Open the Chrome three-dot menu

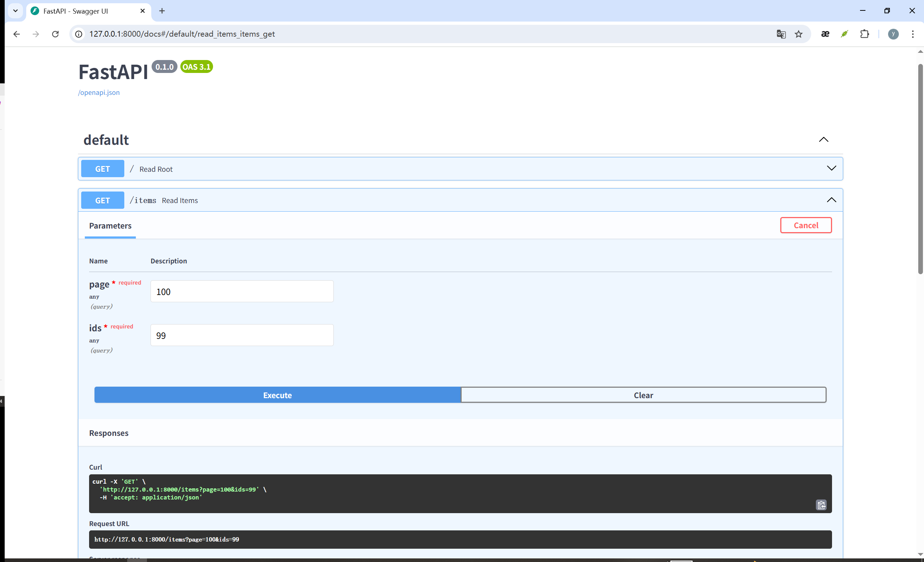point(913,34)
